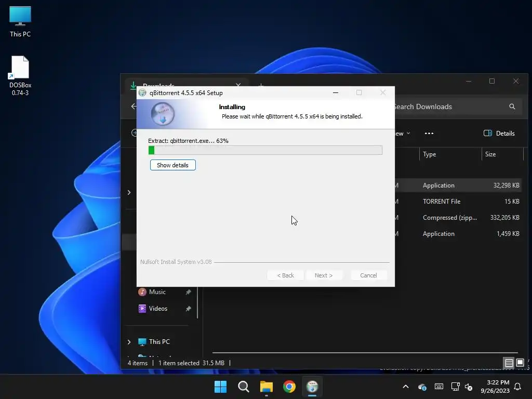The height and width of the screenshot is (399, 532).
Task: Expand the collapsed sidebar chevron near Home
Action: (x=129, y=192)
